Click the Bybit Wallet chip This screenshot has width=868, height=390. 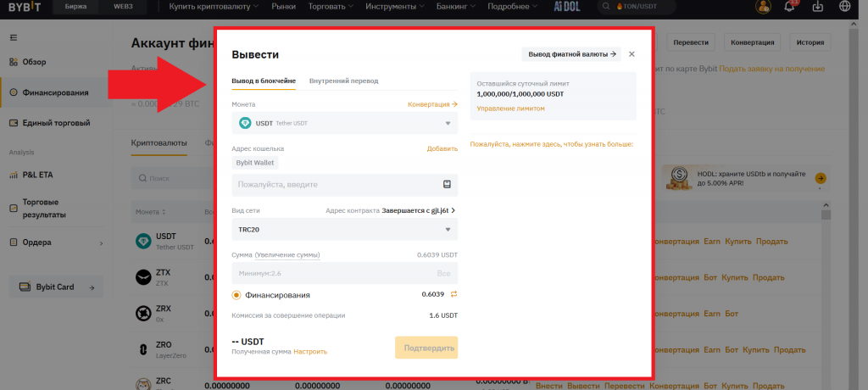pyautogui.click(x=255, y=163)
